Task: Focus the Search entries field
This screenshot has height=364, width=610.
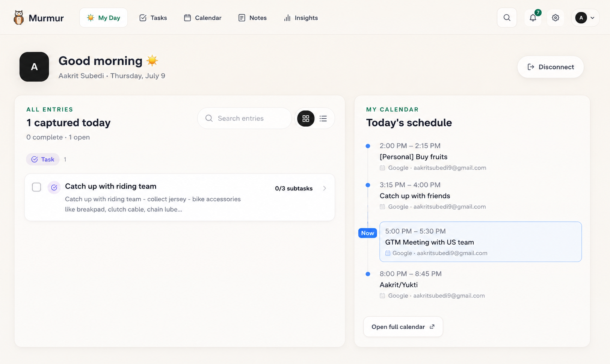Action: [245, 118]
